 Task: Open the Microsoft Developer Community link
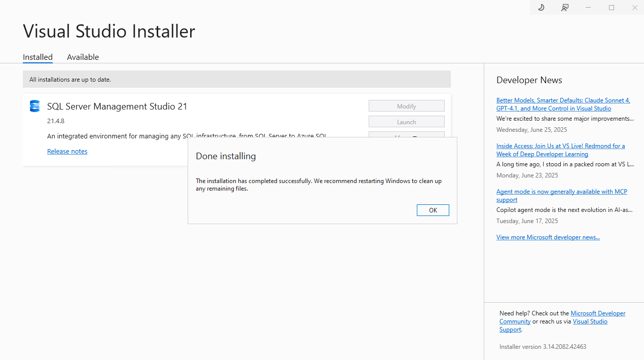coord(597,313)
